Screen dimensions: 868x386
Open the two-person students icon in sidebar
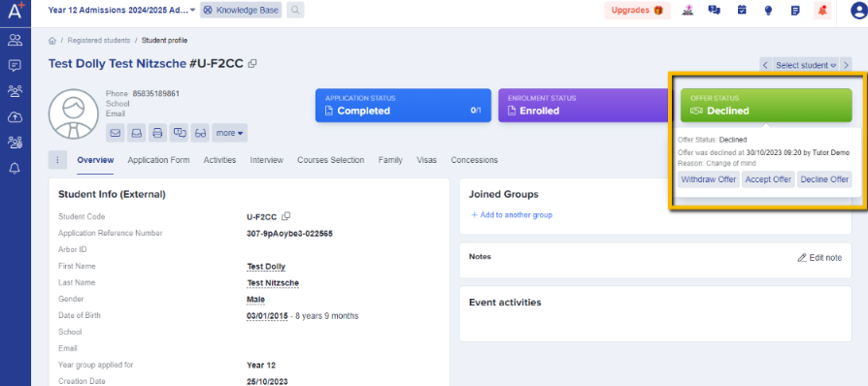coord(16,40)
